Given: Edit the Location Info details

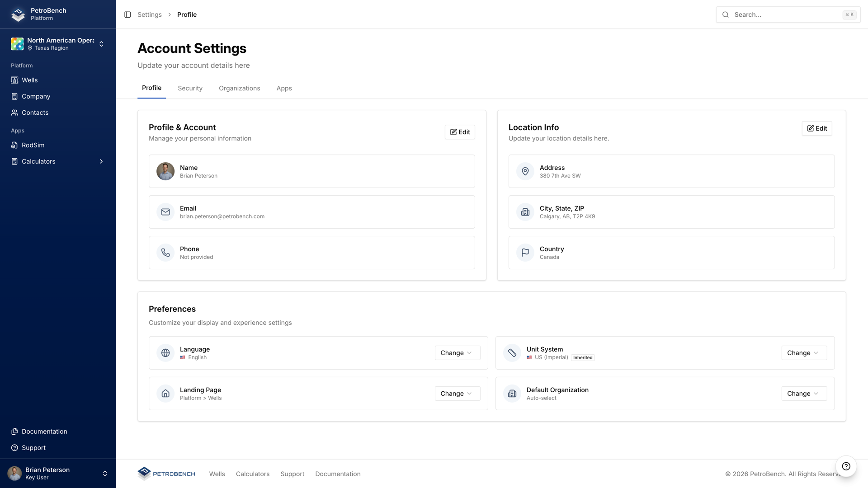Looking at the screenshot, I should [x=817, y=128].
